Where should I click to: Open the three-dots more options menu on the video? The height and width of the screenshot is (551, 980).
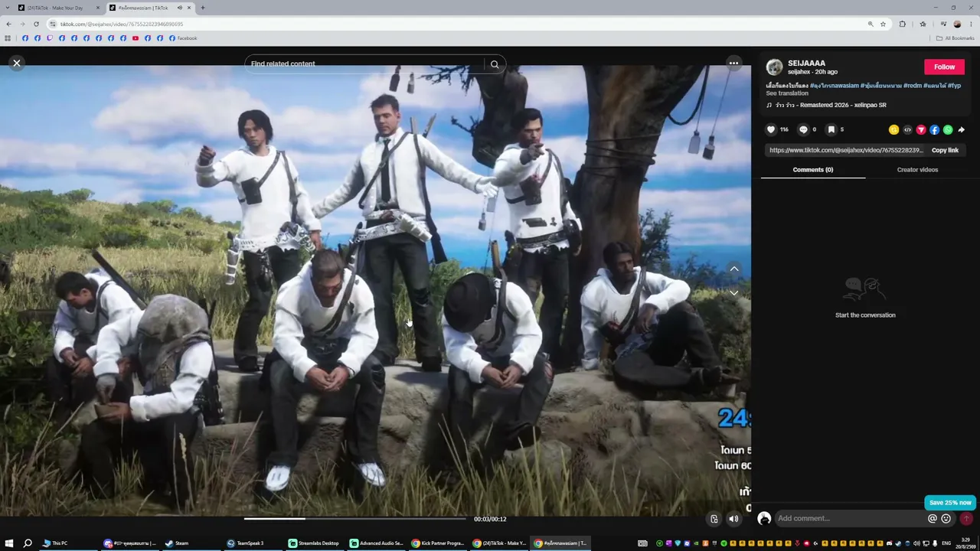pos(733,63)
